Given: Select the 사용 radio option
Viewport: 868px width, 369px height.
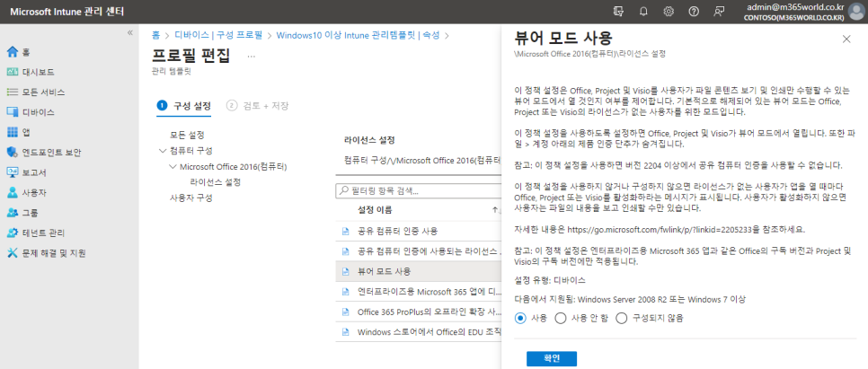Looking at the screenshot, I should [519, 318].
